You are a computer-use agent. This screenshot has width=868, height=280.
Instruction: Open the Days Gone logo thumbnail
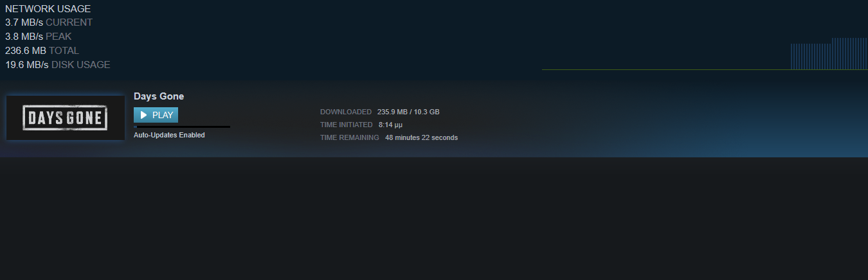point(65,118)
